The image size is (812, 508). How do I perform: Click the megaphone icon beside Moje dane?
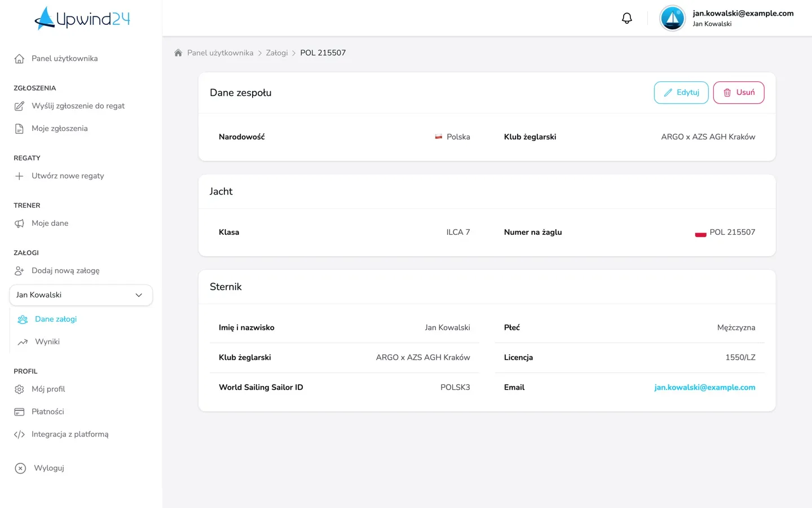point(19,224)
